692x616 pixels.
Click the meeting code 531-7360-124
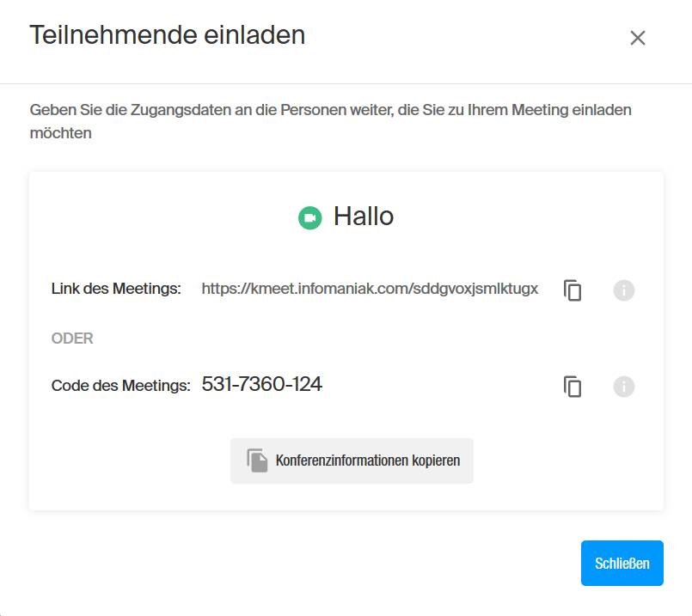point(261,384)
